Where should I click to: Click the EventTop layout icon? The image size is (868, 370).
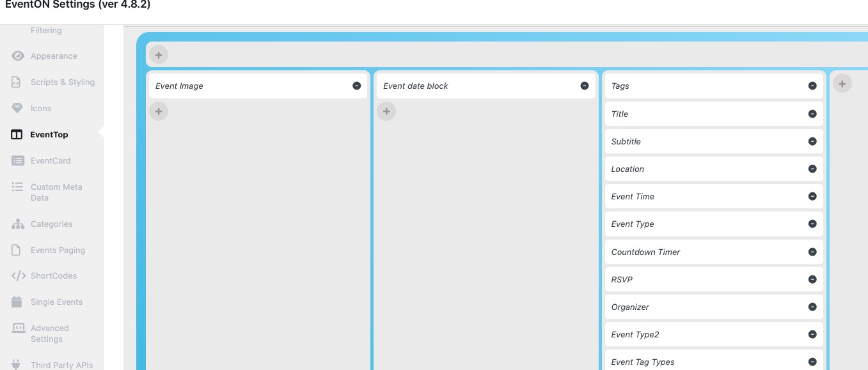point(17,135)
